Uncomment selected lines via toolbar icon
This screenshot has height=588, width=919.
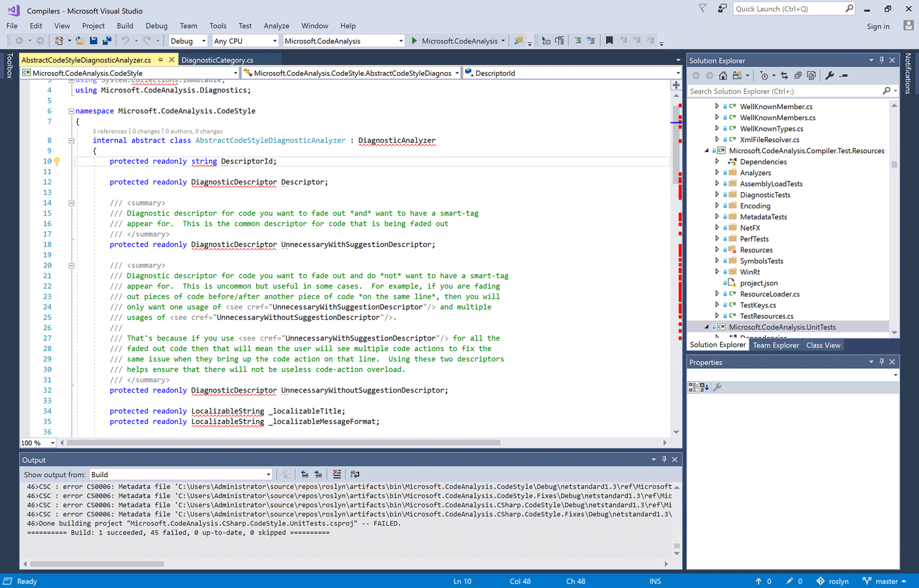591,41
